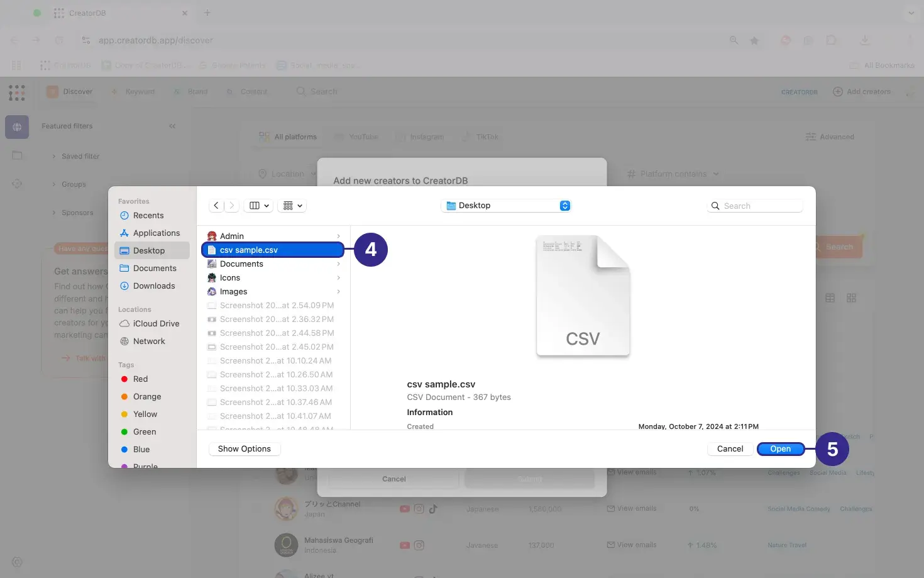Click the Orange tag dot
Screen dimensions: 924x578
(124, 396)
